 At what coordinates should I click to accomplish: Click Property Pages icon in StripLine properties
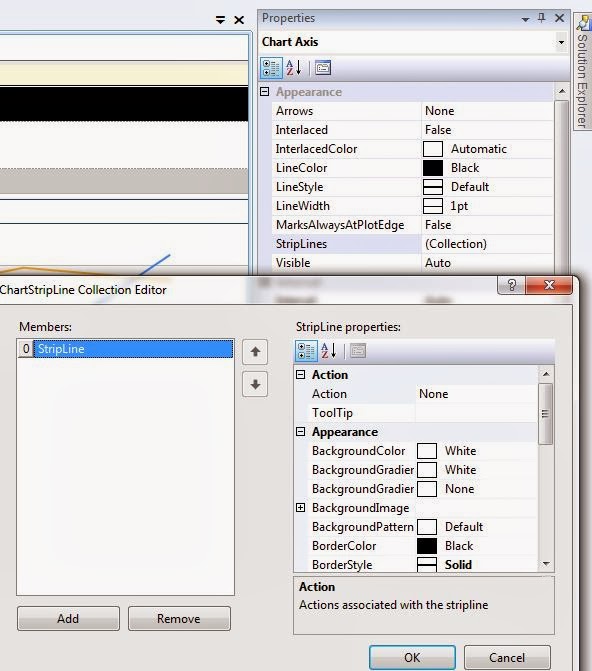click(358, 351)
